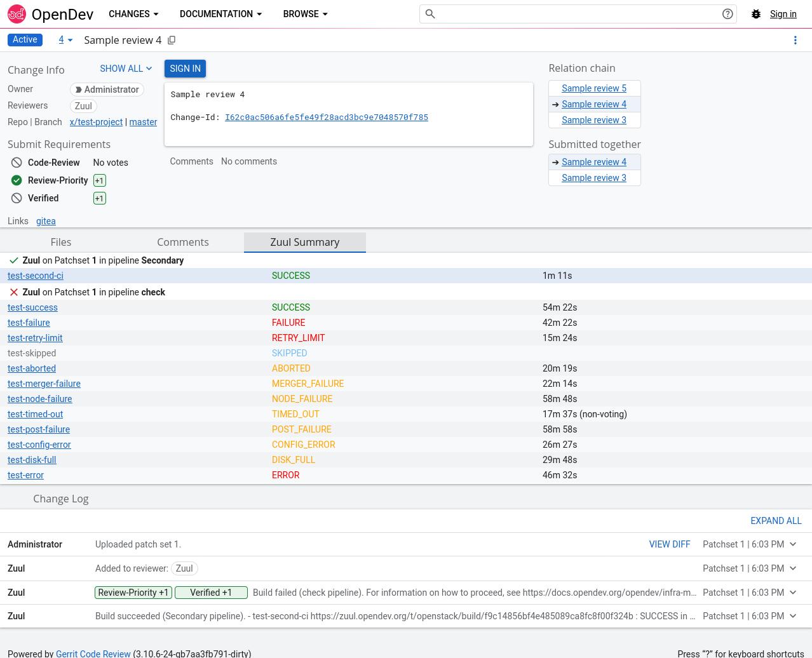Open the test-merger-failure job link

(44, 384)
